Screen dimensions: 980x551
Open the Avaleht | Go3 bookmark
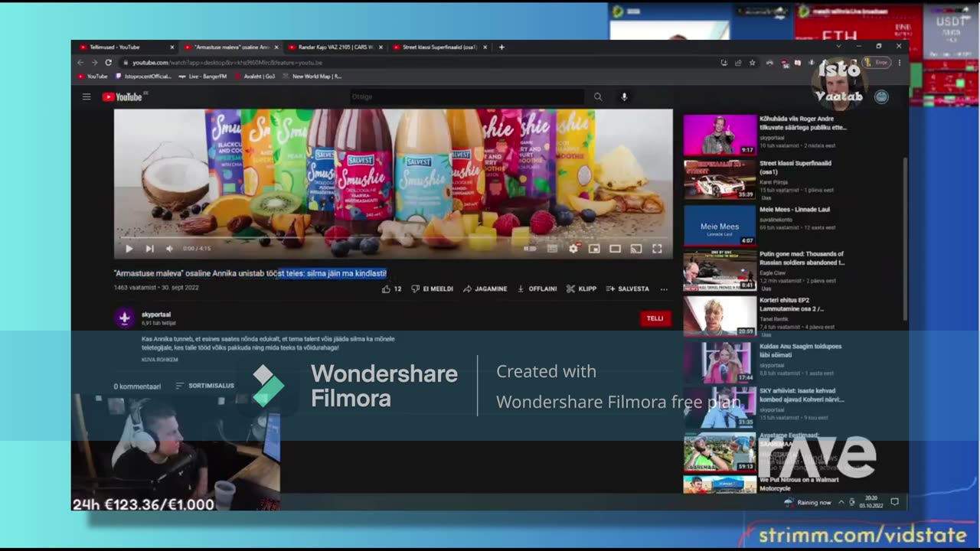pyautogui.click(x=255, y=77)
